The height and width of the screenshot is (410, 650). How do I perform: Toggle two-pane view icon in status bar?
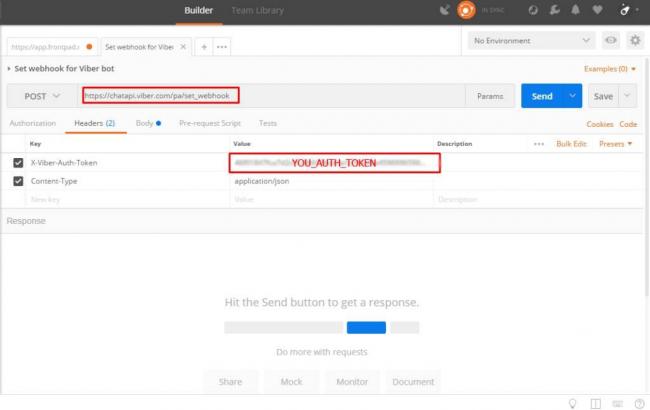pyautogui.click(x=596, y=403)
